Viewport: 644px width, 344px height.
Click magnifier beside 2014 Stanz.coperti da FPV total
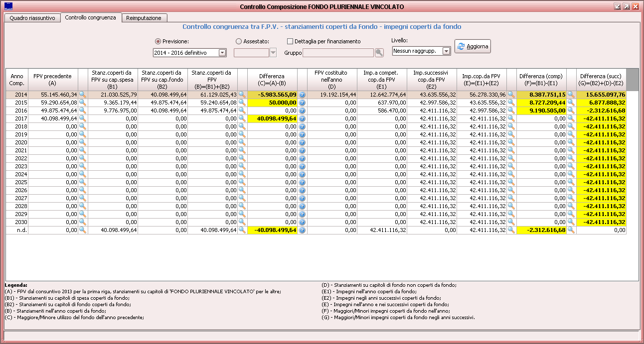pos(242,95)
